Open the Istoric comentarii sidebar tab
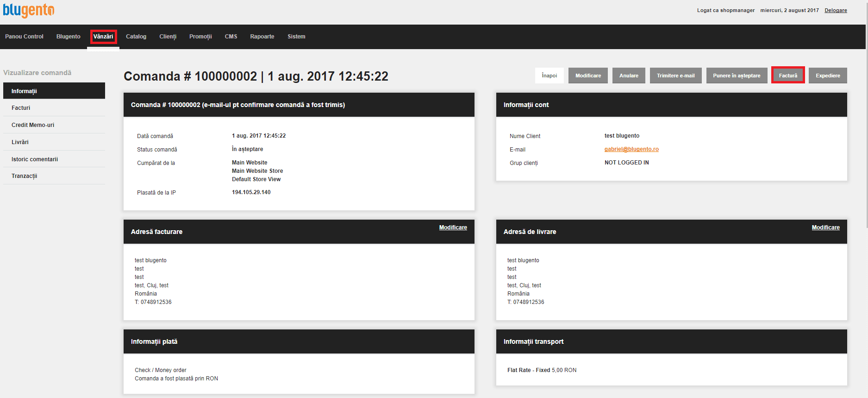Image resolution: width=868 pixels, height=398 pixels. pos(54,159)
